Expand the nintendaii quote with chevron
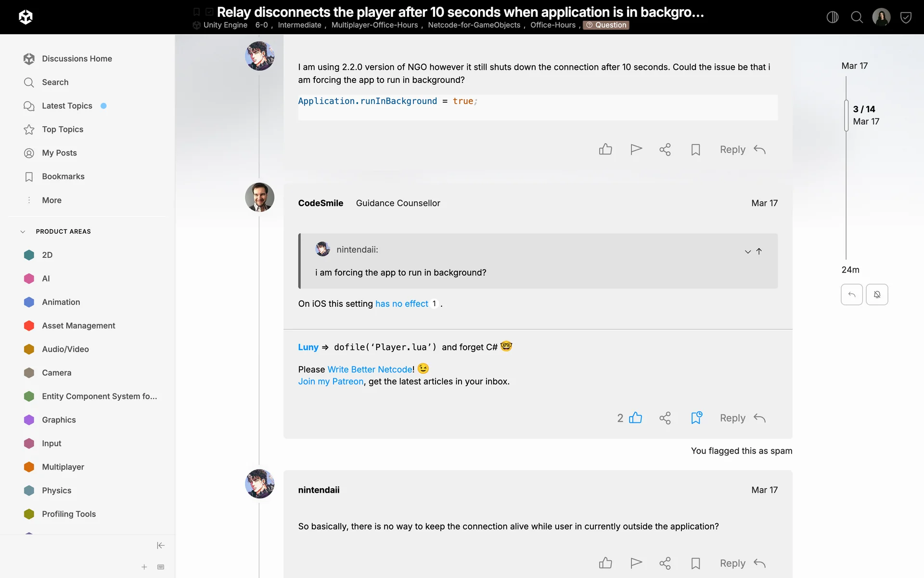This screenshot has height=578, width=924. coord(747,251)
